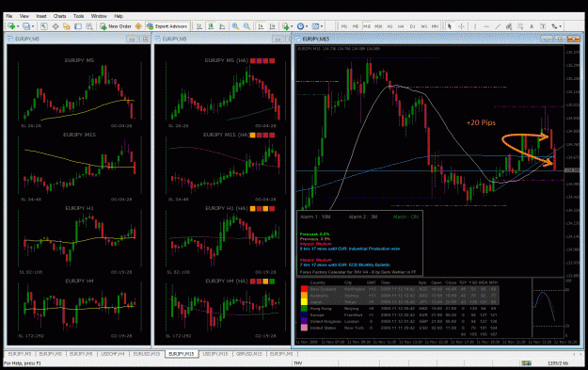
Task: Launch the Strategy Tester icon
Action: pyautogui.click(x=89, y=26)
